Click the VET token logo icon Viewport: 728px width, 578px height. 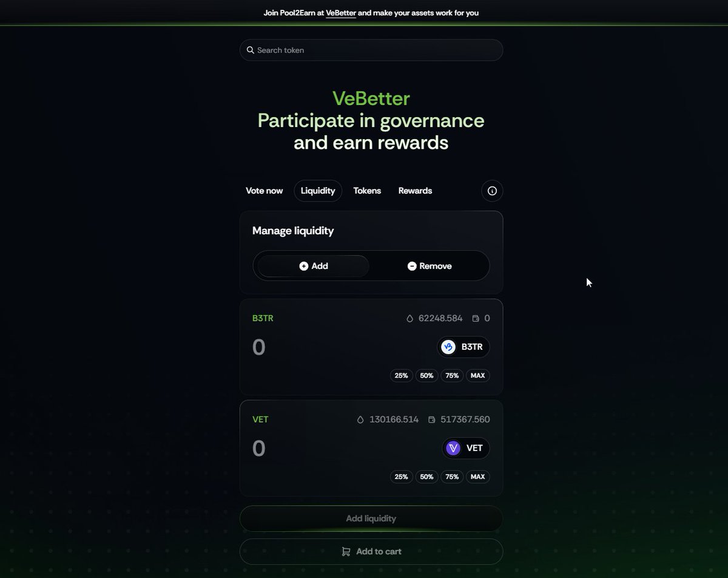coord(452,448)
